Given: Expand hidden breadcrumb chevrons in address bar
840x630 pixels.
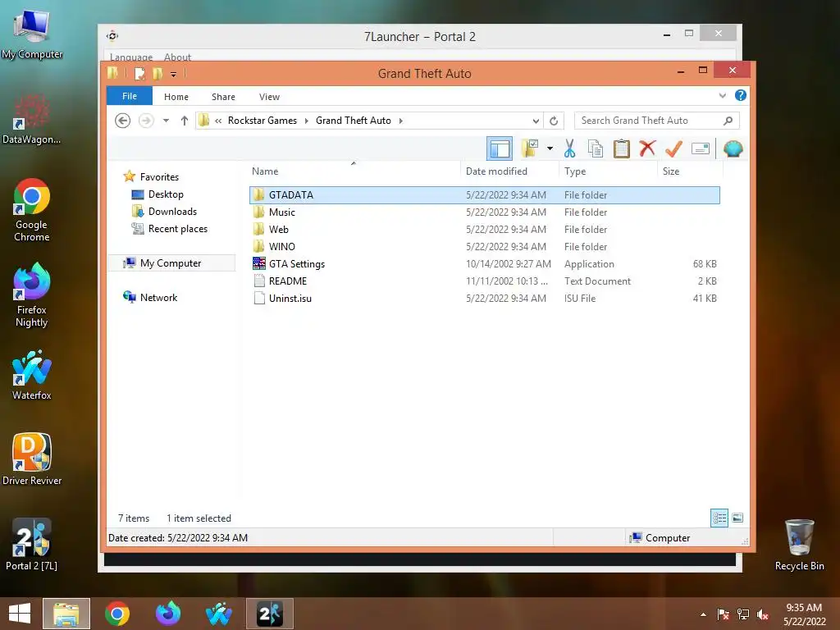Looking at the screenshot, I should point(218,121).
